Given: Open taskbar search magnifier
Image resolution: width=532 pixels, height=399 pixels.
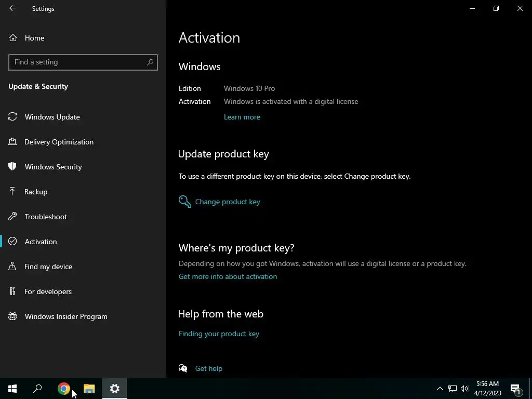Looking at the screenshot, I should (x=37, y=389).
